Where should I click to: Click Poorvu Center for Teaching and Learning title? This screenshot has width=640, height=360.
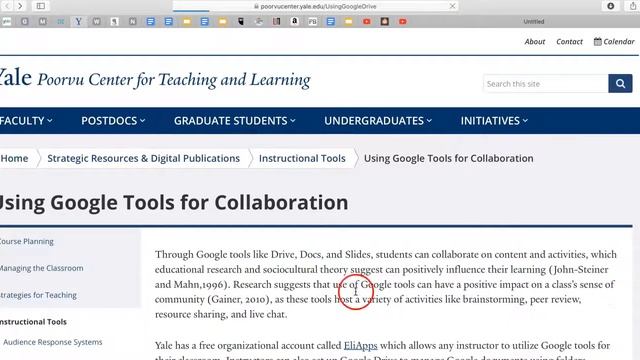[174, 80]
